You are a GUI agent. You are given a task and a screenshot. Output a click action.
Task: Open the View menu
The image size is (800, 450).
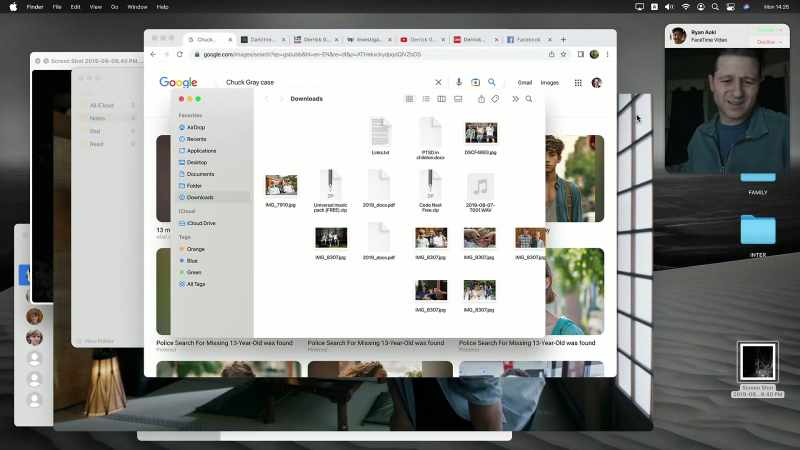coord(95,7)
